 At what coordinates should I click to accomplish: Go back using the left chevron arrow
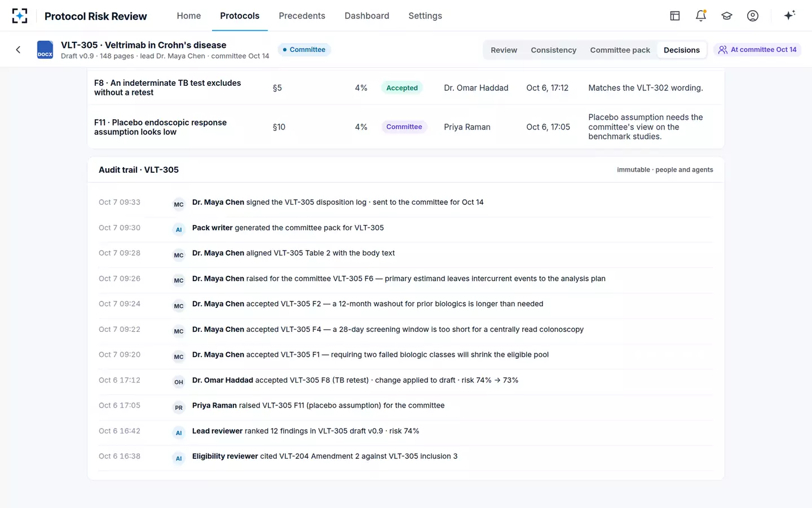(x=18, y=50)
